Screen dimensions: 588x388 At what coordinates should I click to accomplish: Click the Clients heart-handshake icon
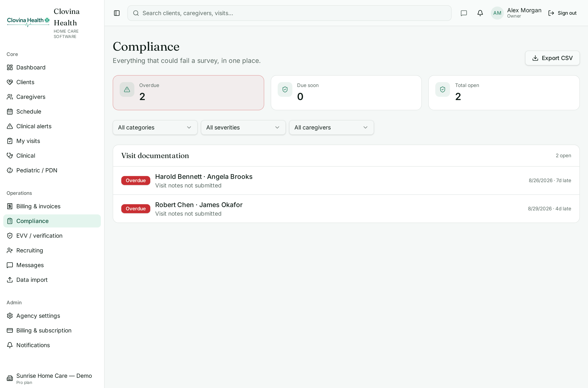pos(10,82)
